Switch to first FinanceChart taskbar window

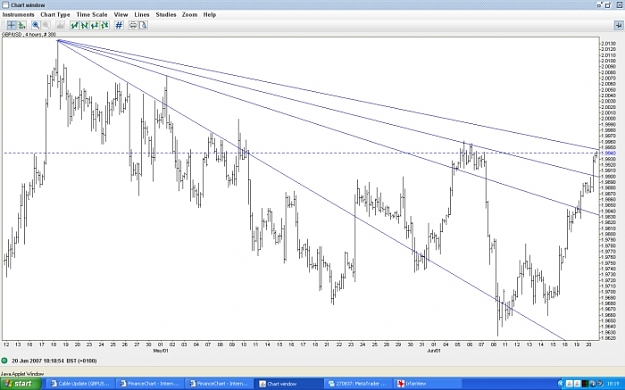[x=151, y=384]
